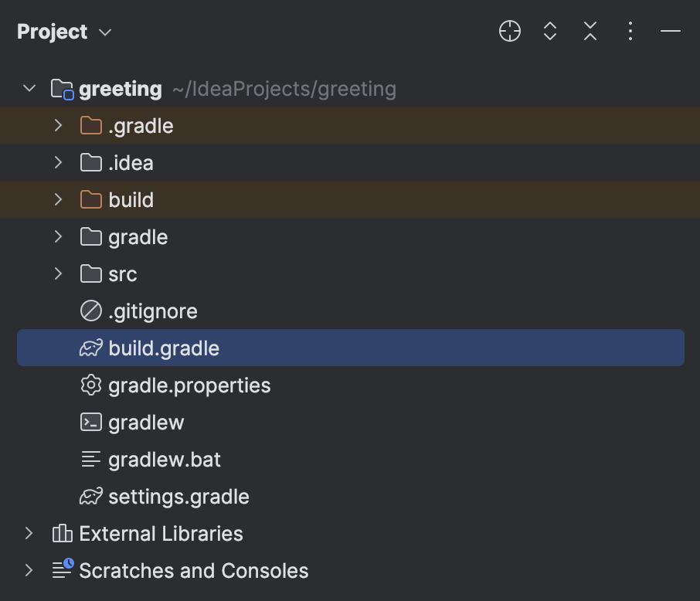Screen dimensions: 700x601
Task: Click the Expand All icon
Action: (549, 32)
